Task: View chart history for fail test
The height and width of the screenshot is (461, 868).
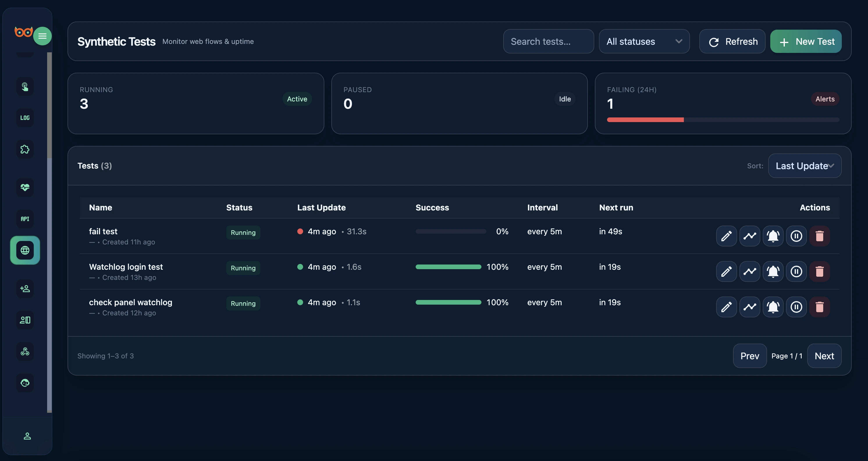Action: [x=750, y=236]
